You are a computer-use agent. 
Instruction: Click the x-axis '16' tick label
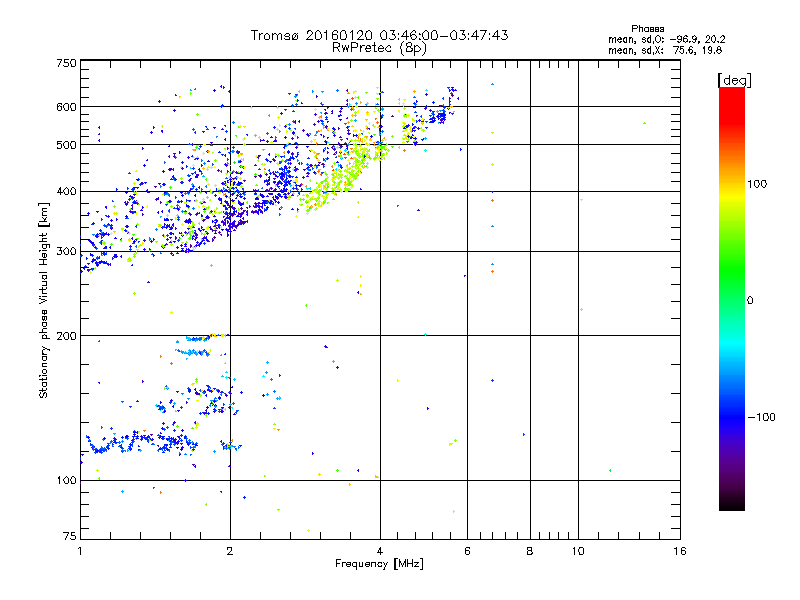[x=680, y=551]
